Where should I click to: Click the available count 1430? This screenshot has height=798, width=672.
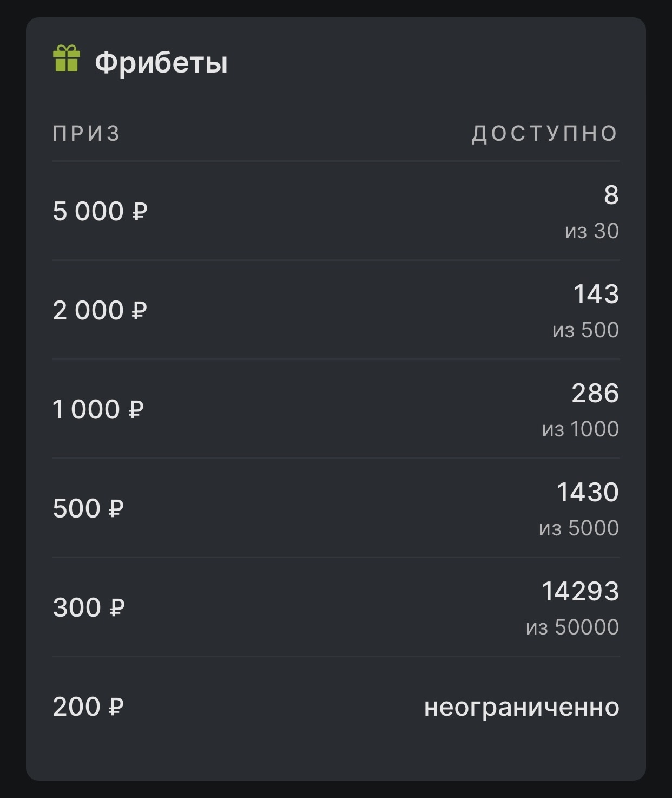point(588,492)
